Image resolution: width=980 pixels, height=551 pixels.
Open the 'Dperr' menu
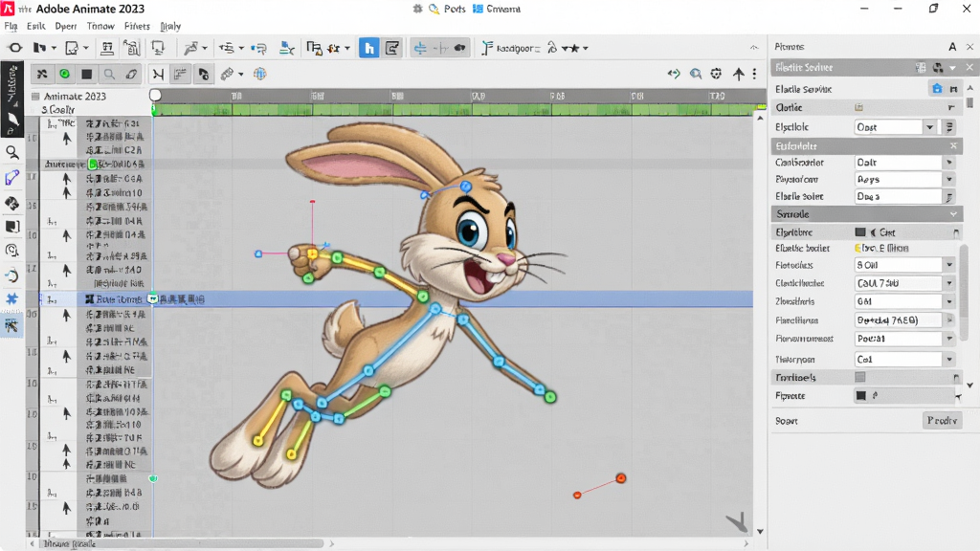click(x=66, y=26)
